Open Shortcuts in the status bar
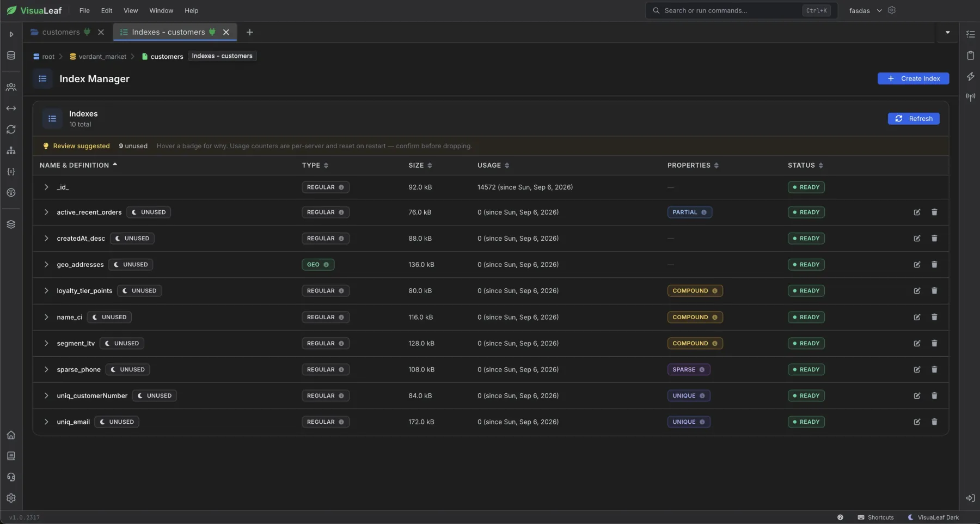This screenshot has width=980, height=524. (x=875, y=517)
